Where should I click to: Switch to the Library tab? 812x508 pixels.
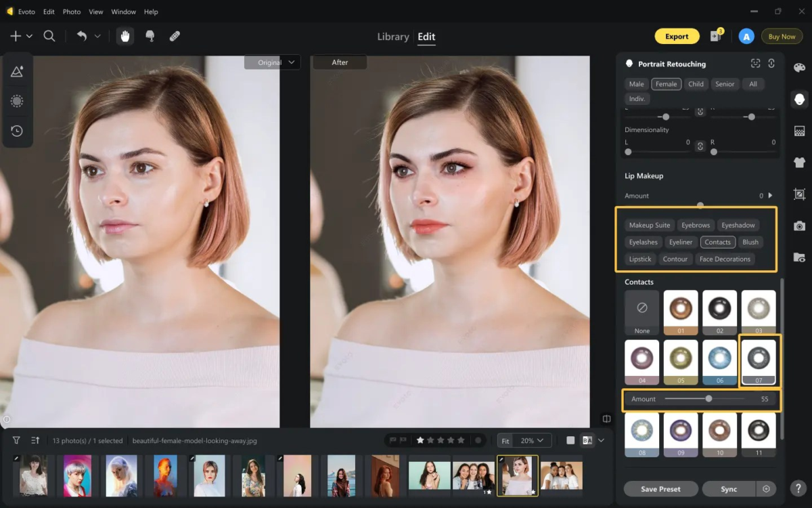pyautogui.click(x=393, y=37)
